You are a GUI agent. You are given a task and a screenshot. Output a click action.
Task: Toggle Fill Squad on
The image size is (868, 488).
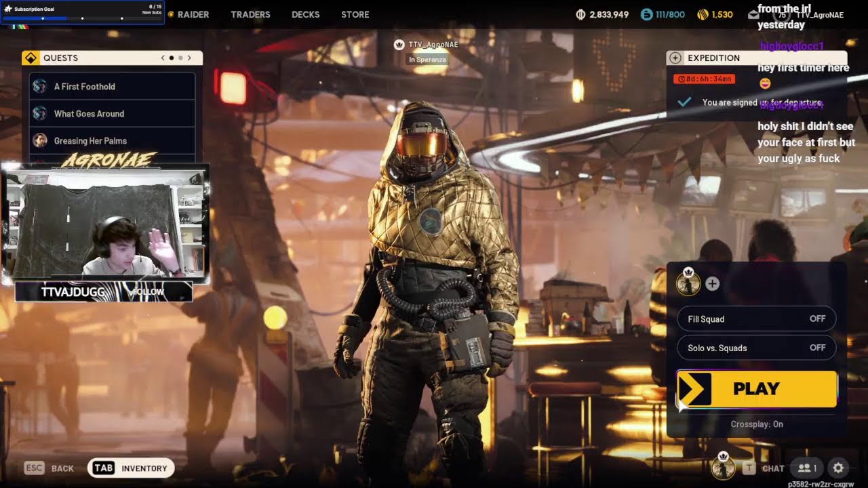[x=757, y=319]
